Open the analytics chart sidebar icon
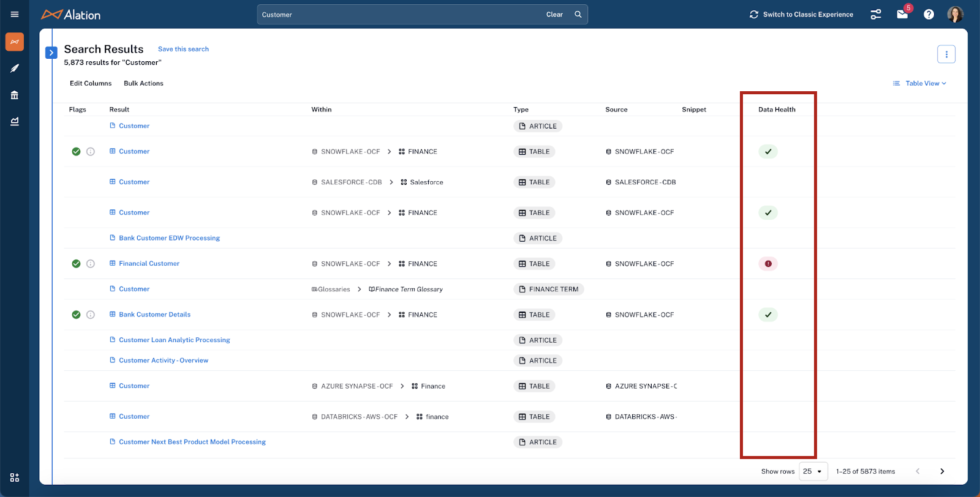Image resolution: width=980 pixels, height=497 pixels. 15,121
